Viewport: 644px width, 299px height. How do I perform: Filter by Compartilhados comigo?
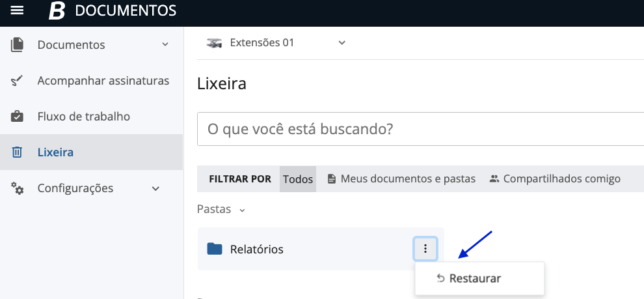pos(555,178)
